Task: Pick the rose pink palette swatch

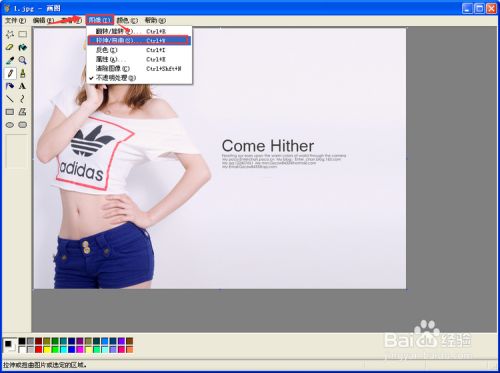Action: click(x=121, y=350)
